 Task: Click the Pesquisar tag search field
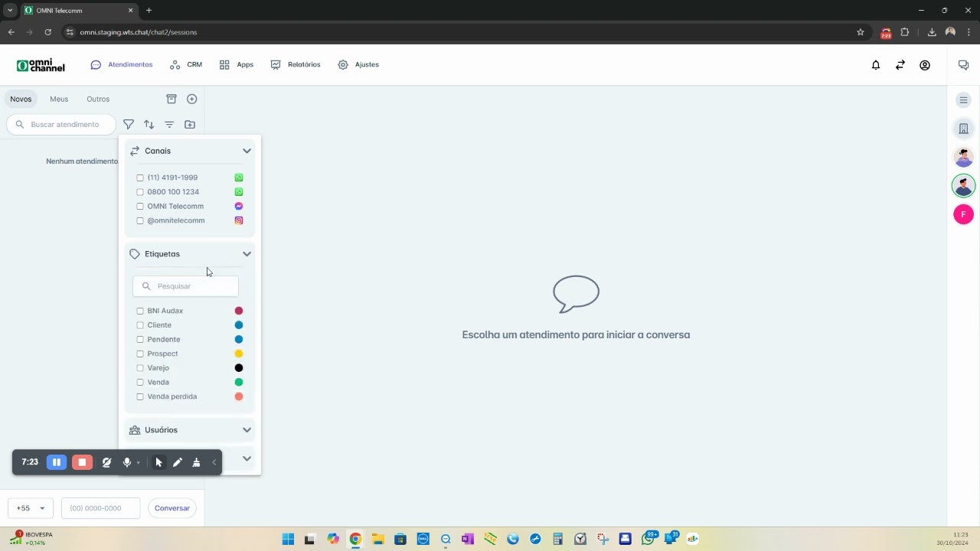click(185, 286)
